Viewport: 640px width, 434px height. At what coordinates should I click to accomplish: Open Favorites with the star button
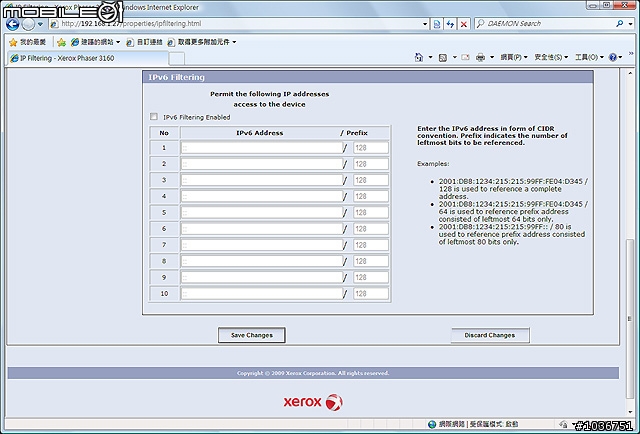click(x=27, y=42)
